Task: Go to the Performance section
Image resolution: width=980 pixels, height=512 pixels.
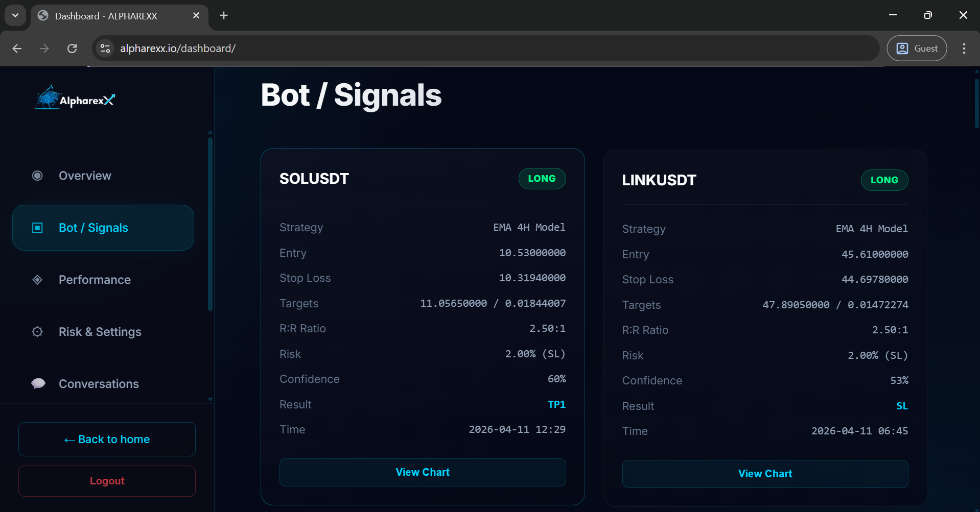Action: click(x=103, y=280)
